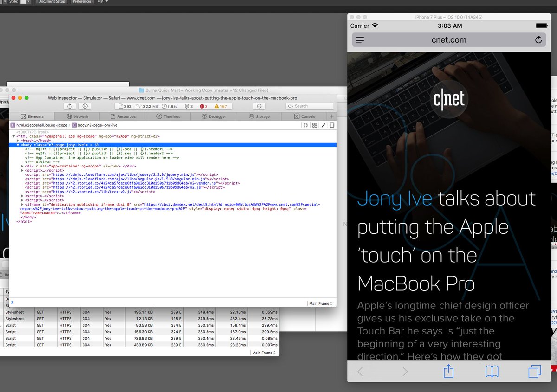Screen dimensions: 557x392
Task: Open the tabs icon in simulator Safari
Action: (x=535, y=371)
